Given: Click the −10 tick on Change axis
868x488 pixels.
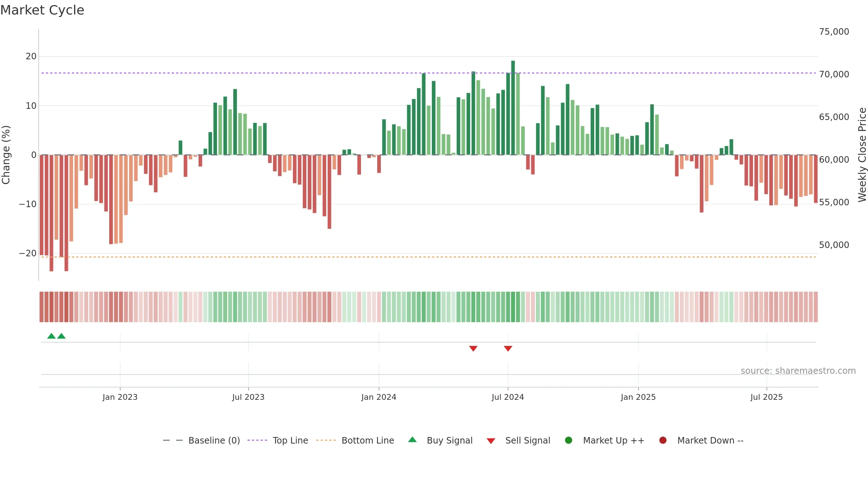Looking at the screenshot, I should click(x=28, y=204).
